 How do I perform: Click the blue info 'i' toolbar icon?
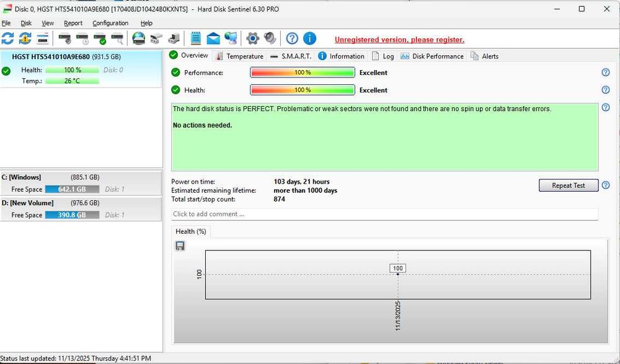click(x=309, y=38)
